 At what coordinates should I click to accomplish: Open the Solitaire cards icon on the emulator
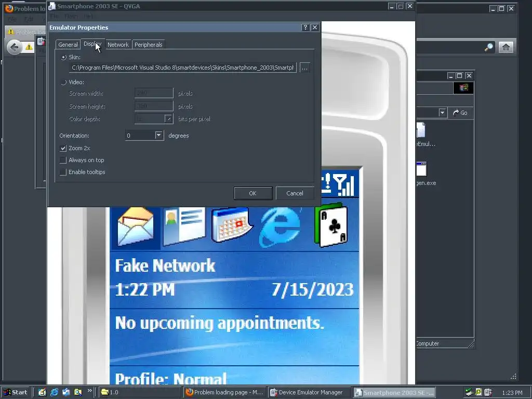pyautogui.click(x=331, y=225)
